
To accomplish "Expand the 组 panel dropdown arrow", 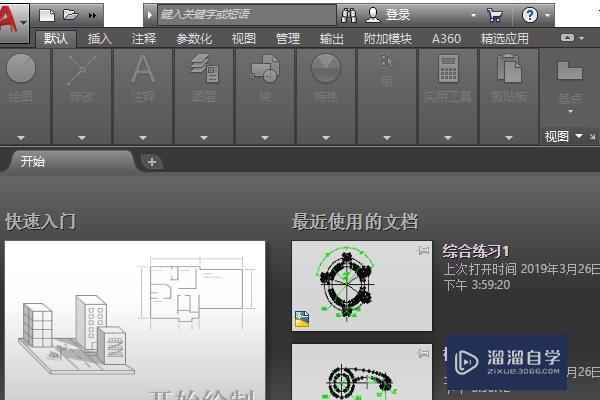I will point(387,137).
